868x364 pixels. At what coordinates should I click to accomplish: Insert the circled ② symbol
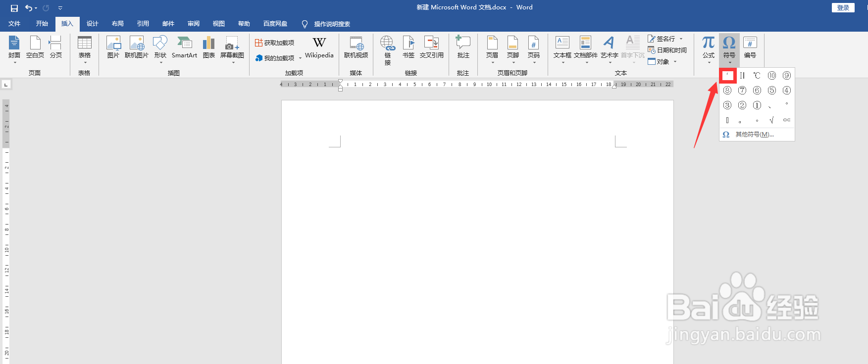click(742, 105)
